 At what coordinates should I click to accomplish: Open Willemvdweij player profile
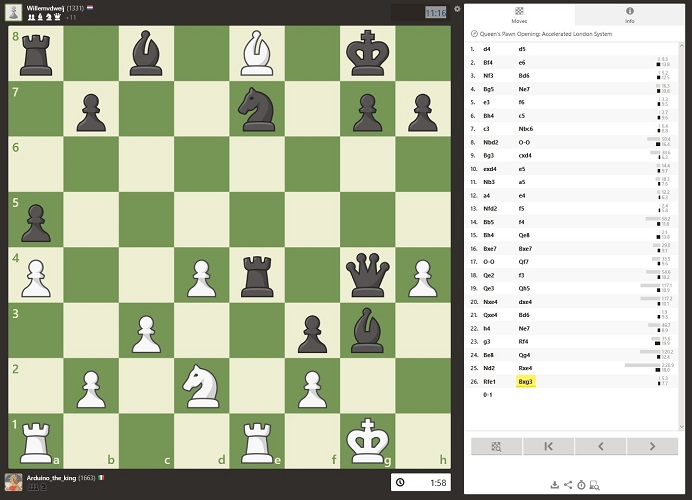click(x=45, y=7)
